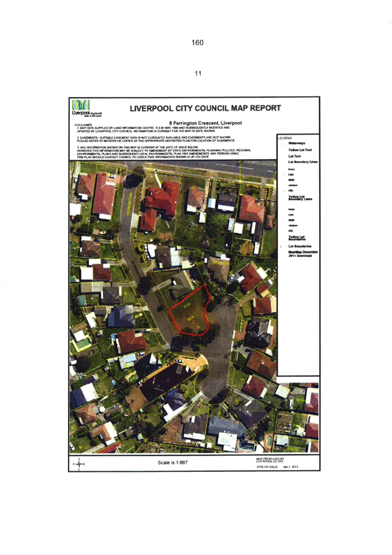Click the Liverpool City Council logo

[87, 108]
